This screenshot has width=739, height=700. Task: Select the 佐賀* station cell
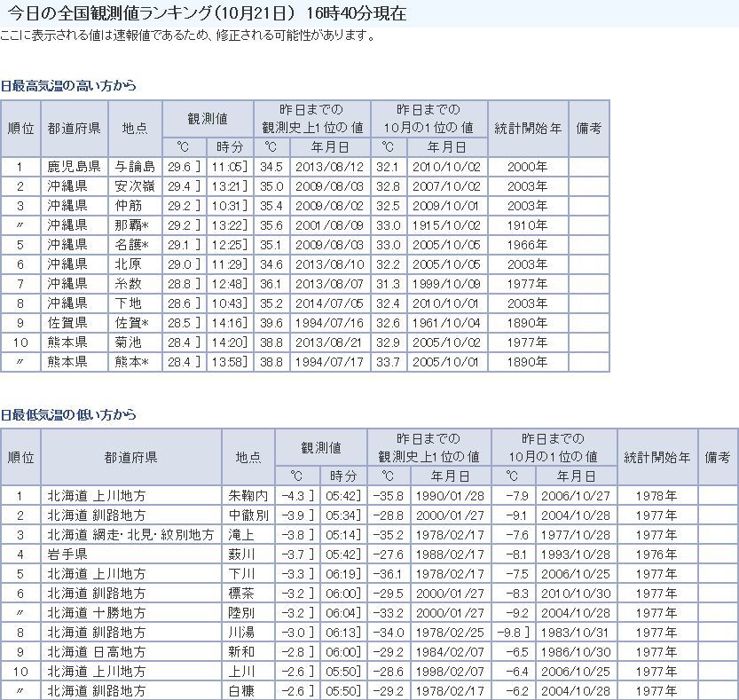pos(135,322)
